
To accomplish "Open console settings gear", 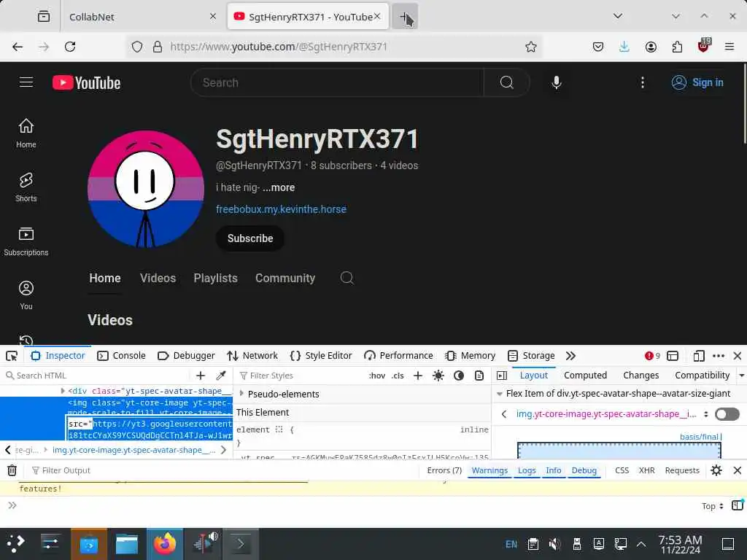I will 716,470.
